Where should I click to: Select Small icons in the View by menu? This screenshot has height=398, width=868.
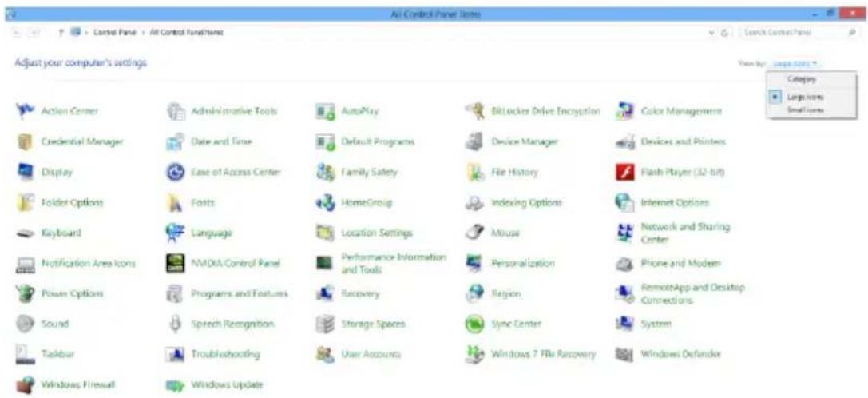[x=813, y=110]
